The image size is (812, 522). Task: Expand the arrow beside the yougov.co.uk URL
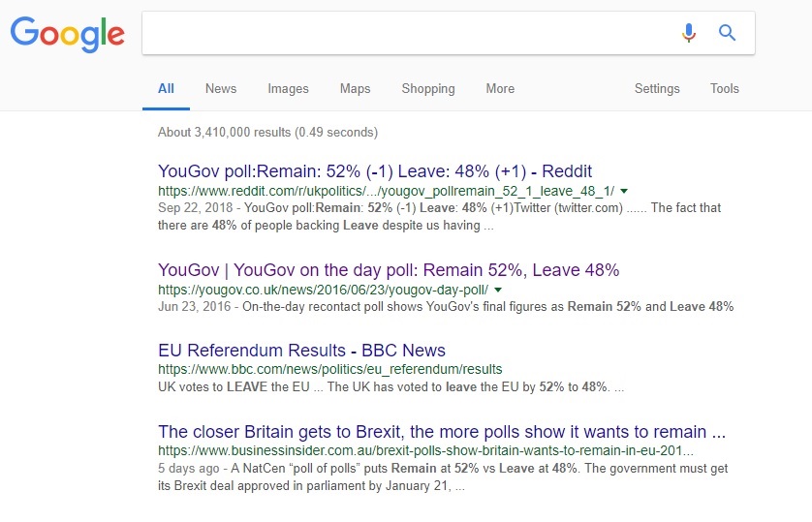pyautogui.click(x=498, y=290)
